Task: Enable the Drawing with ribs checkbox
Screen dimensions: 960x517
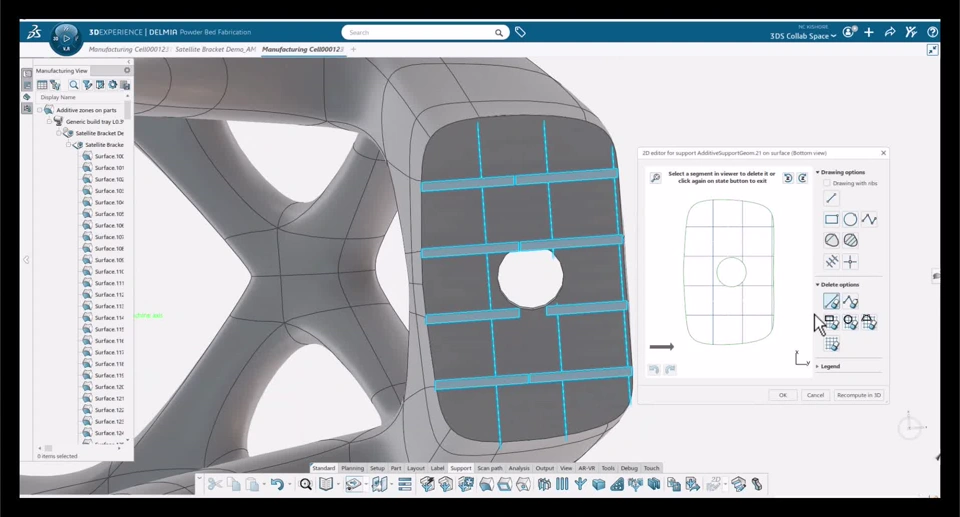Action: (x=827, y=183)
